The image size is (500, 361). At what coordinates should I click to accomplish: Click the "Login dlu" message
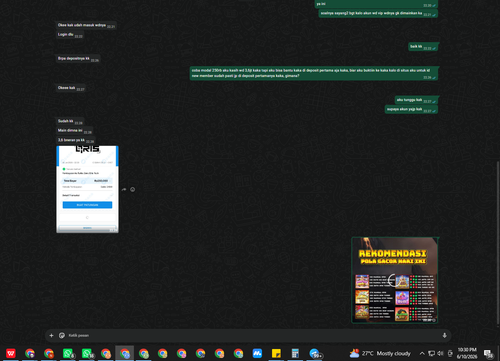[70, 35]
